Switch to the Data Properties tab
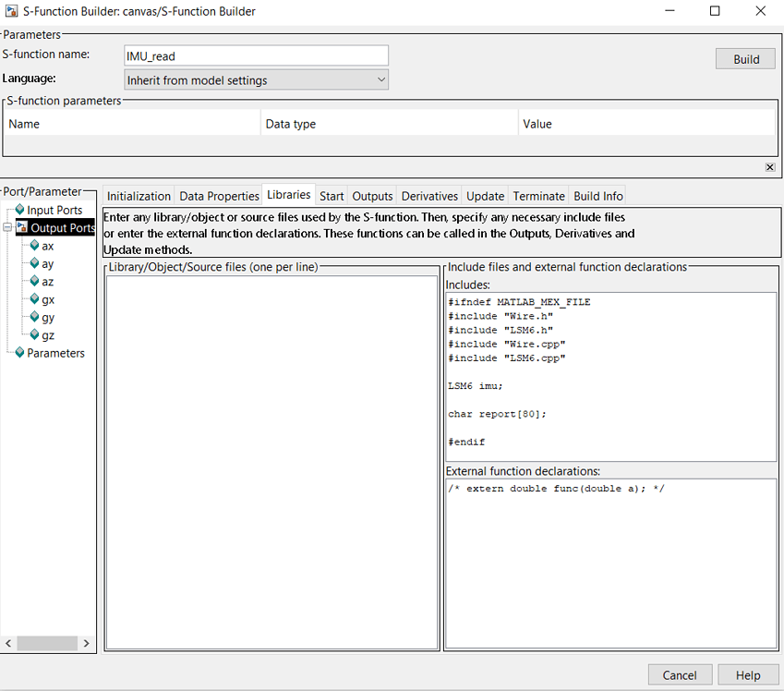The height and width of the screenshot is (691, 784). [x=219, y=196]
